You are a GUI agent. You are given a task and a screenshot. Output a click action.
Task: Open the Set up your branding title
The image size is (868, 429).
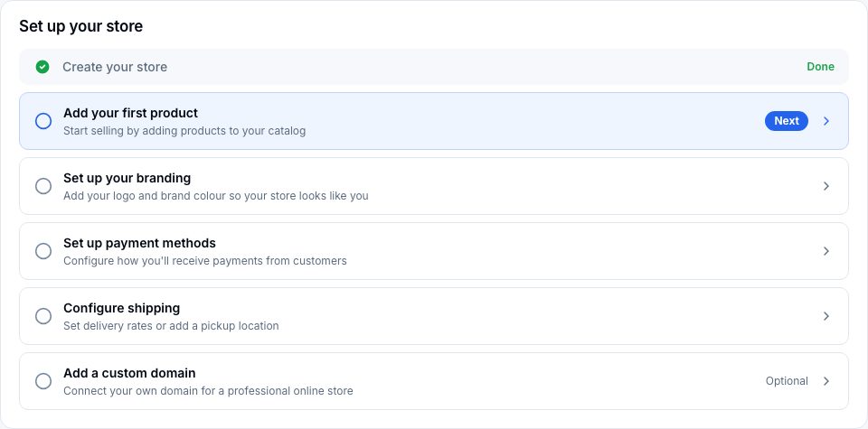[127, 178]
